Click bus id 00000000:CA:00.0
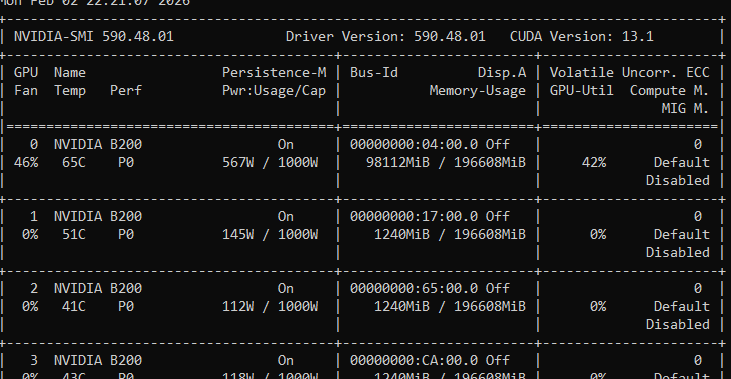Viewport: 731px width, 379px height. pos(414,360)
